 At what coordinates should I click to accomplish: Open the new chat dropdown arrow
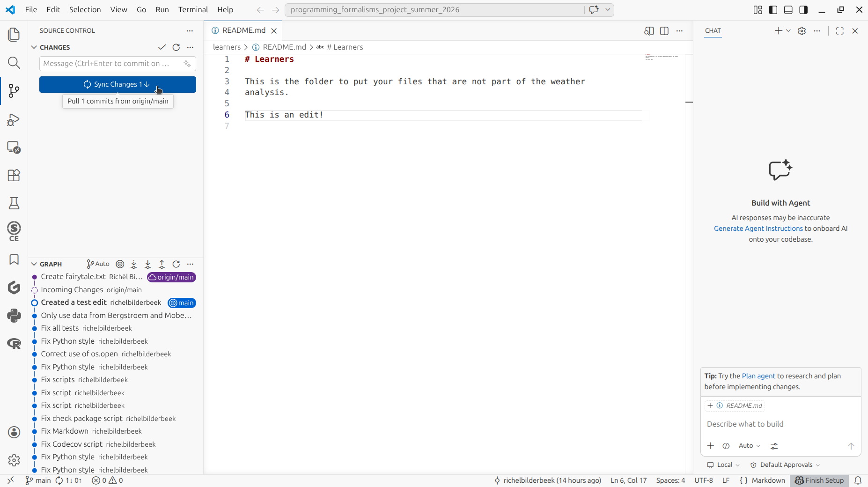pyautogui.click(x=788, y=31)
